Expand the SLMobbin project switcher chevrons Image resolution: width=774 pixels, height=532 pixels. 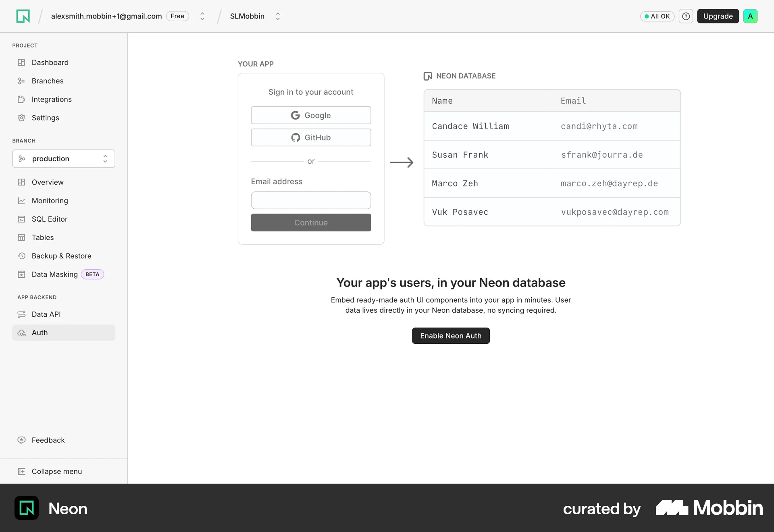[x=278, y=16]
